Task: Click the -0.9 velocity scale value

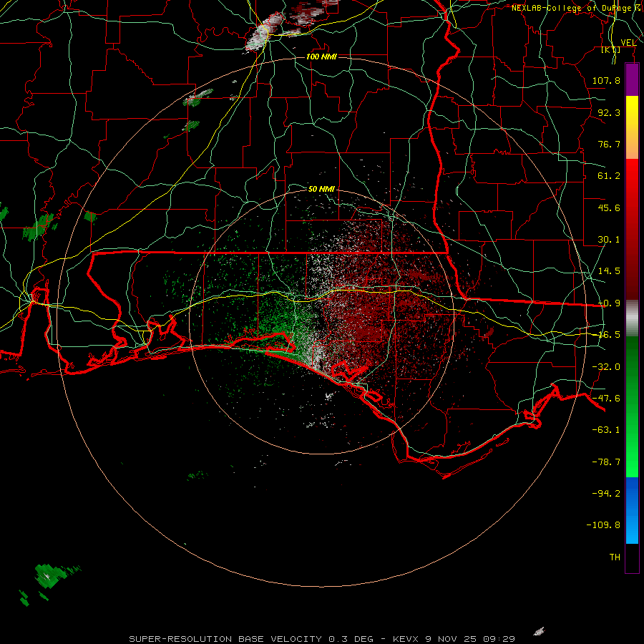Action: [609, 303]
